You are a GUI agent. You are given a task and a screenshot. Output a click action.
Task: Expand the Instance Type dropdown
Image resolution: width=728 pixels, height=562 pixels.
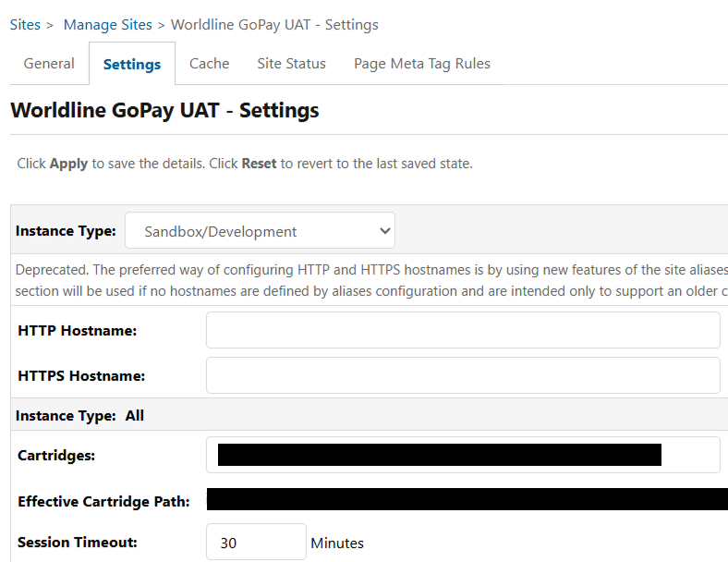point(260,231)
